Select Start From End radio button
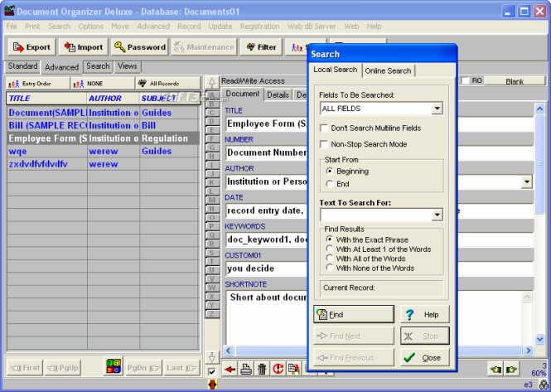This screenshot has height=392, width=551. (x=329, y=184)
